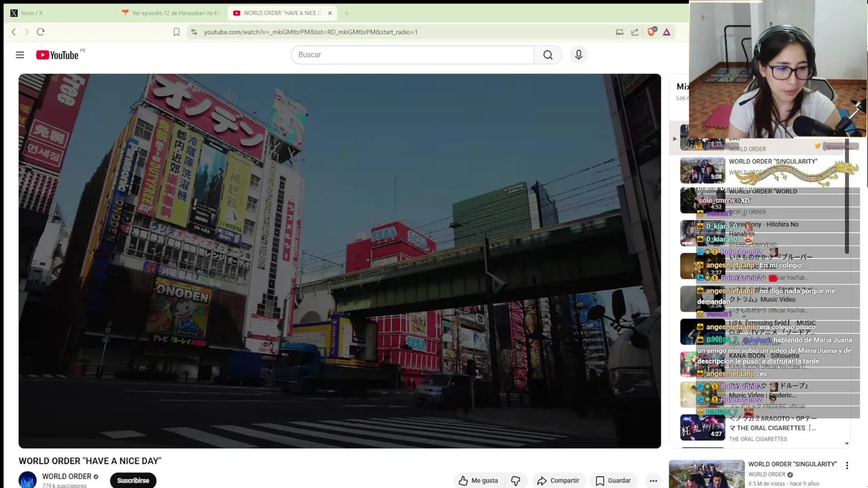Dislike the video with thumbs-down

[515, 481]
